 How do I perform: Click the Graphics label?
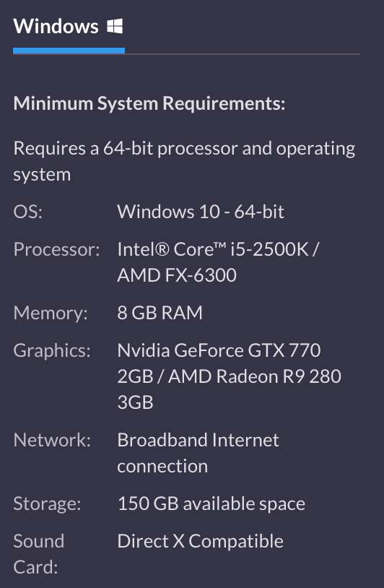[x=52, y=351]
